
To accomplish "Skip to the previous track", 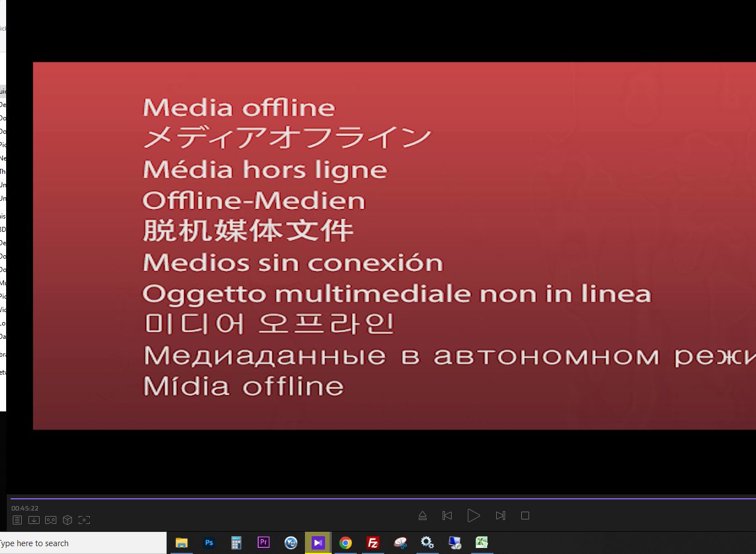I will [447, 516].
